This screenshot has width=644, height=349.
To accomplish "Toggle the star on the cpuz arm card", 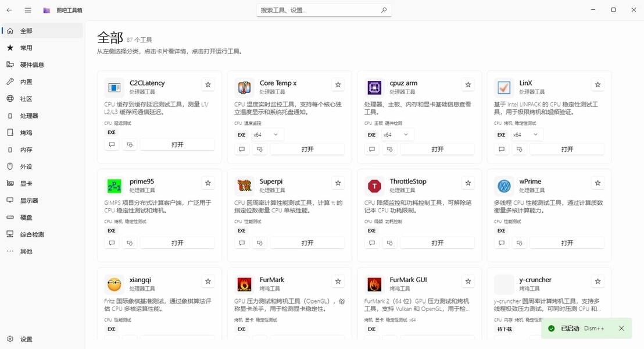I will click(468, 85).
